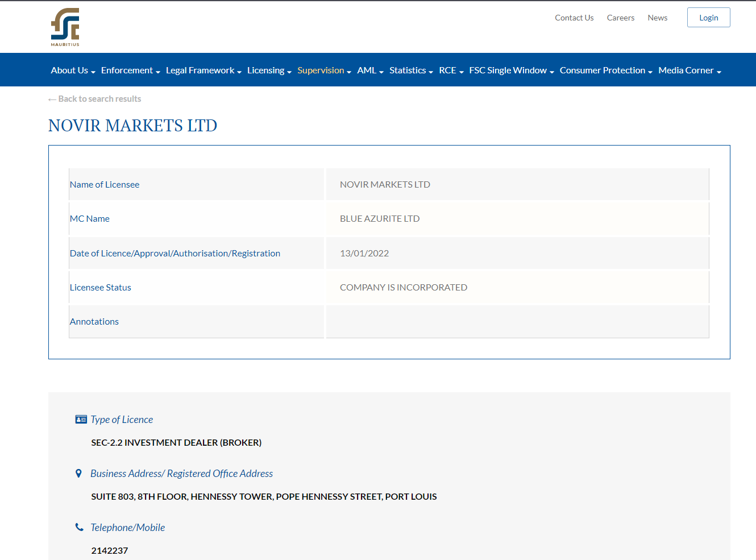Select the Annotations label
Image resolution: width=756 pixels, height=560 pixels.
point(94,322)
